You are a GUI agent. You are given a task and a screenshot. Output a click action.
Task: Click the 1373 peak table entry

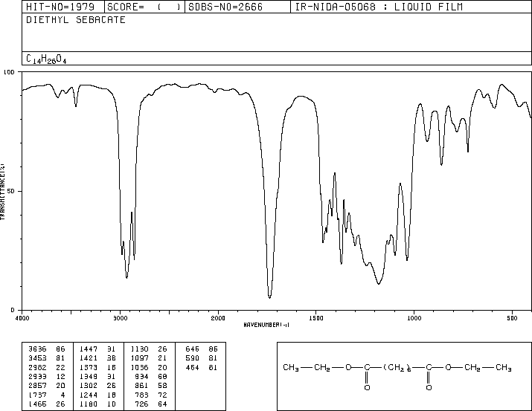coord(97,367)
